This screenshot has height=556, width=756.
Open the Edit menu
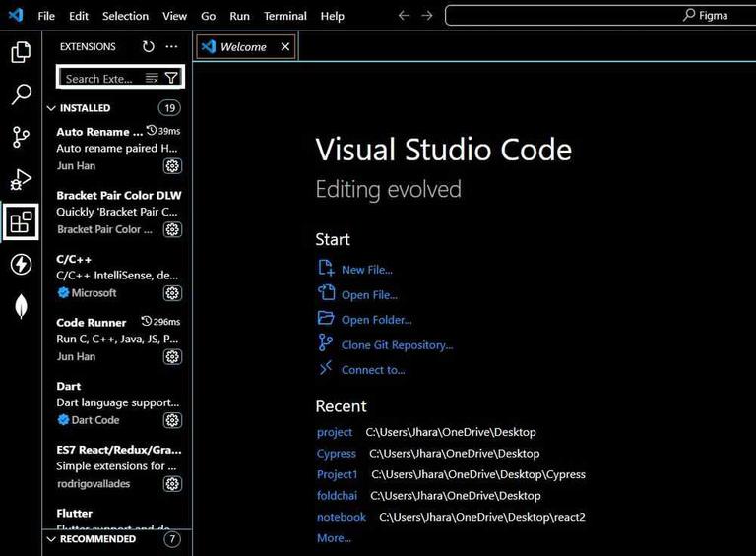click(x=79, y=16)
